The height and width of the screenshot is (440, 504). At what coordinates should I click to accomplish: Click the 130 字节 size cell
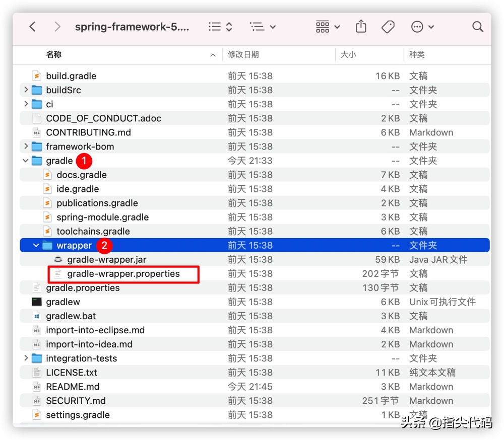click(381, 288)
